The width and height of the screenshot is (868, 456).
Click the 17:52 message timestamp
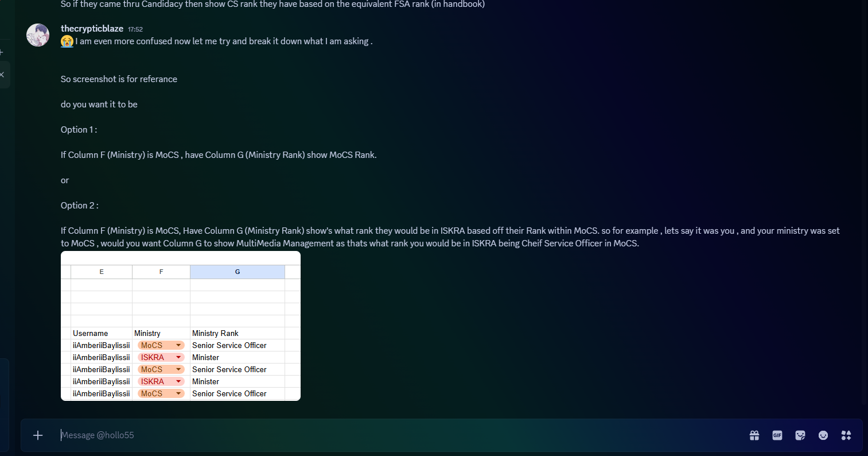click(x=135, y=29)
